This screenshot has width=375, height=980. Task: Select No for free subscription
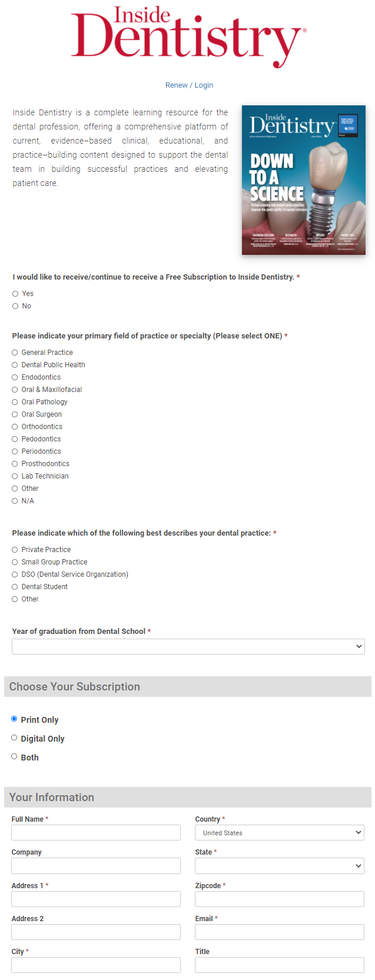[15, 306]
